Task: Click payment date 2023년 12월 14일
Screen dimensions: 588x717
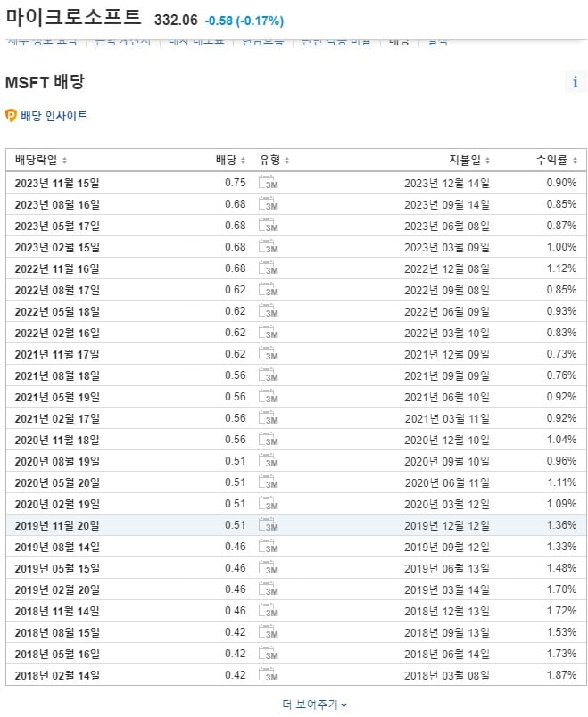Action: 447,183
